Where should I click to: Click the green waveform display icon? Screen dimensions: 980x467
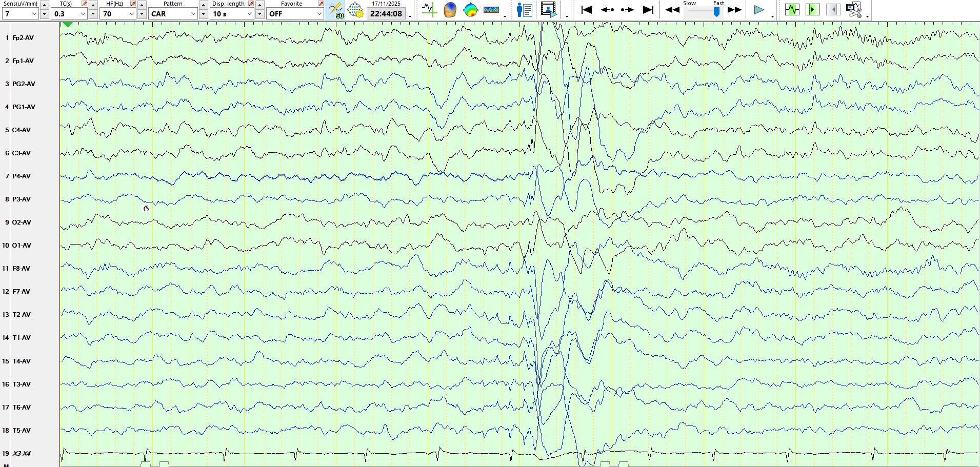tap(792, 10)
